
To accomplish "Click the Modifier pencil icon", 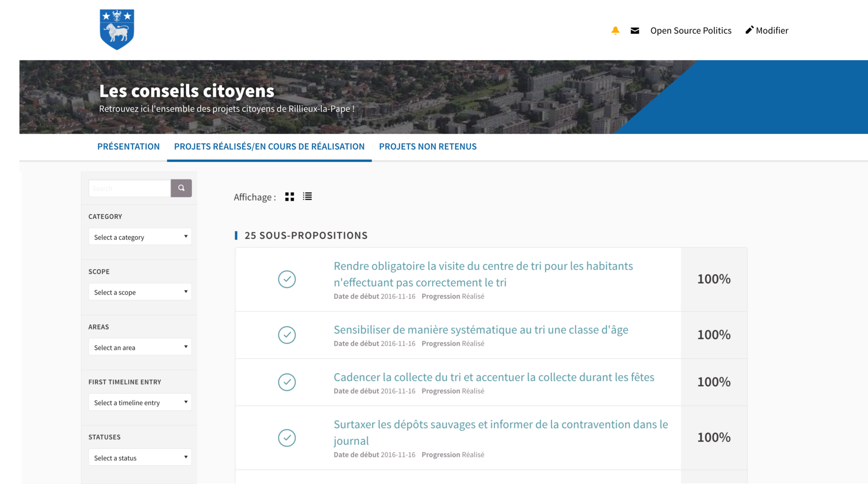I will click(750, 30).
